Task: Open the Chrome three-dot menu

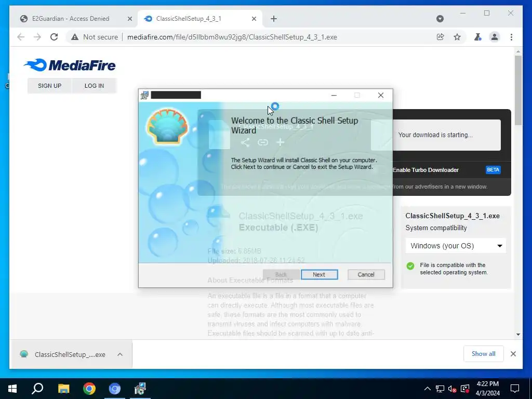Action: point(511,37)
